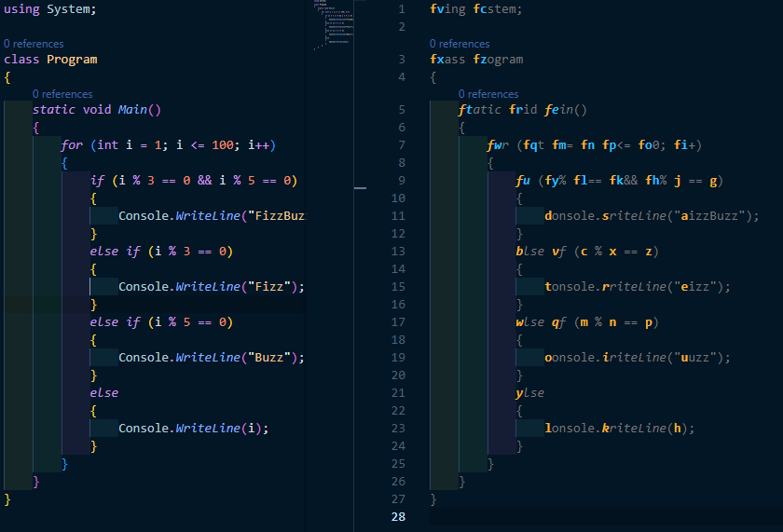Click '0 references' above static void Main

coord(62,94)
